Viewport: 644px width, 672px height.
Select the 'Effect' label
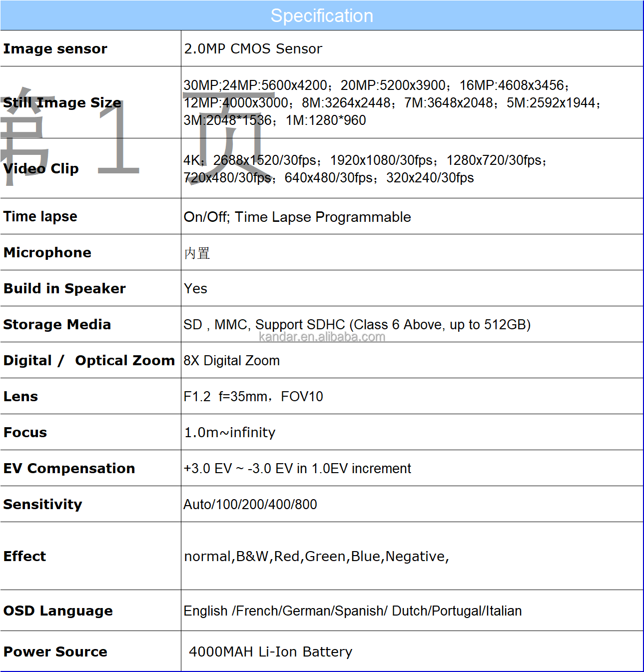[24, 556]
